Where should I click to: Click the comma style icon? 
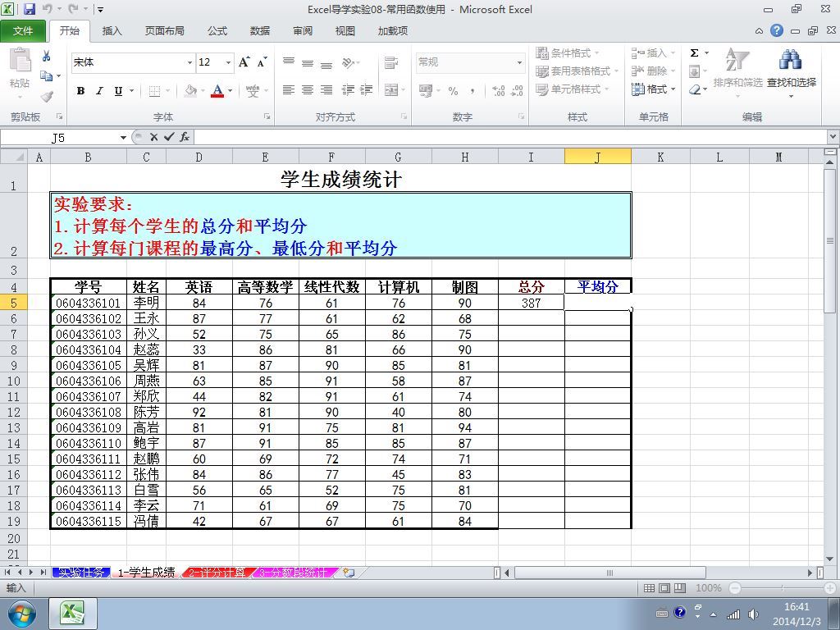tap(472, 91)
